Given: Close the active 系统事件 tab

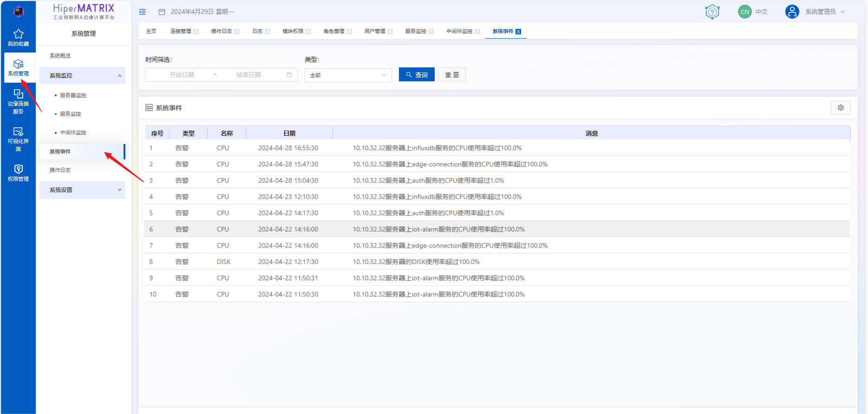Looking at the screenshot, I should pos(518,32).
